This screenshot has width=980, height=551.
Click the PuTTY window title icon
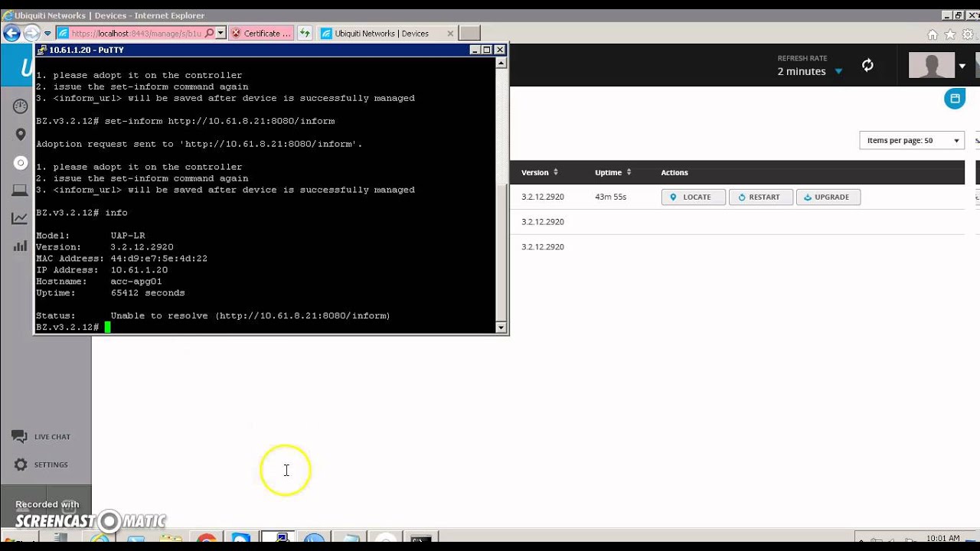click(42, 50)
